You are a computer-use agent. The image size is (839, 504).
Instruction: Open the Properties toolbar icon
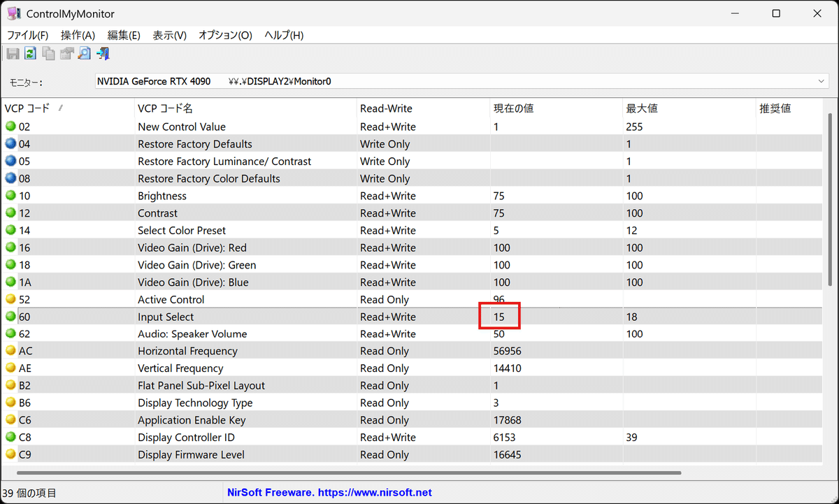(x=66, y=53)
